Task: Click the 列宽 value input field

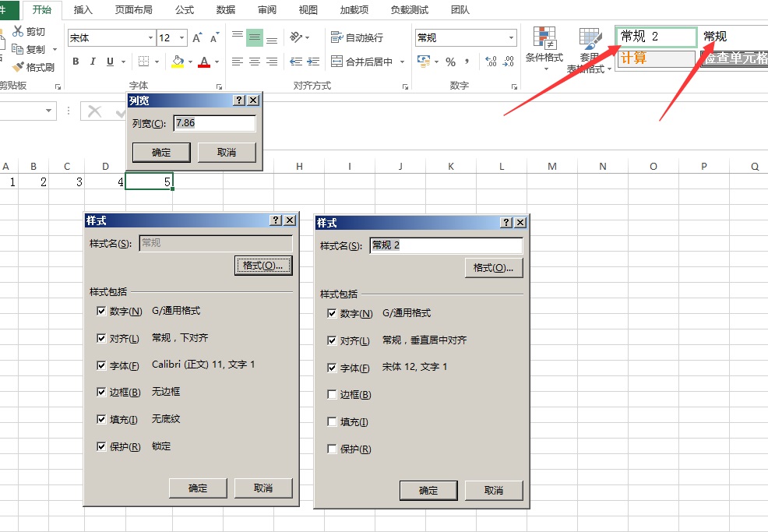Action: pos(214,123)
